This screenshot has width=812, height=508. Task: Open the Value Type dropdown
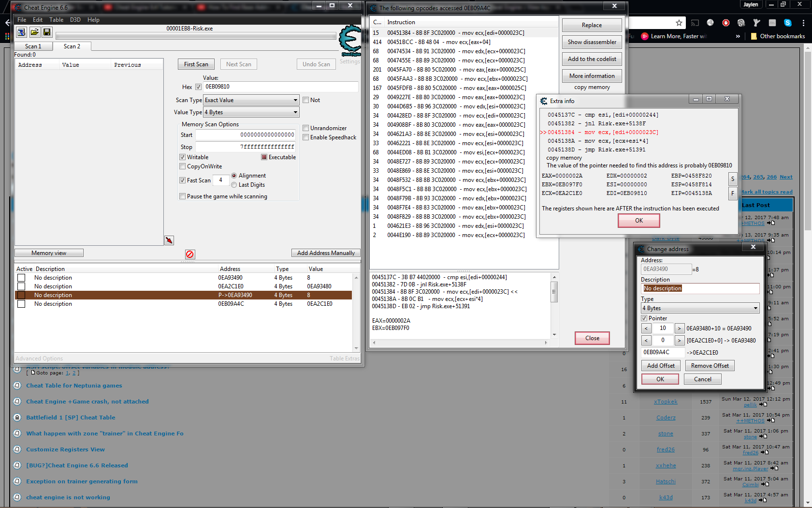coord(251,112)
